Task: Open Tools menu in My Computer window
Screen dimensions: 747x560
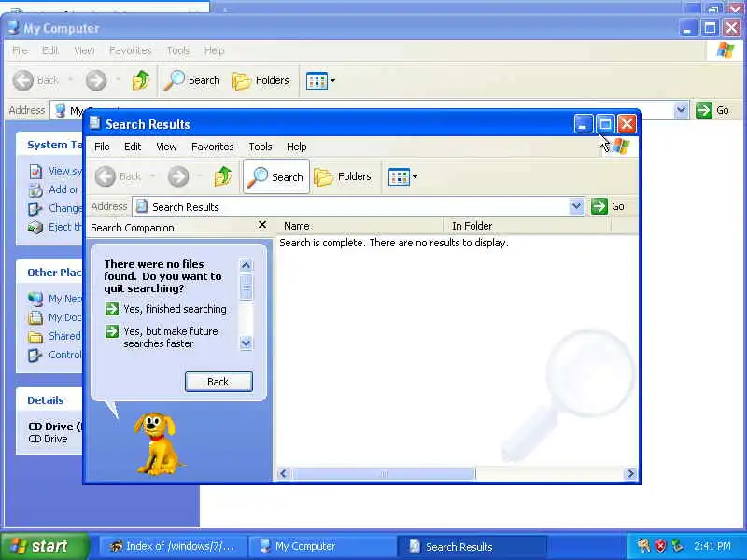Action: coord(178,50)
